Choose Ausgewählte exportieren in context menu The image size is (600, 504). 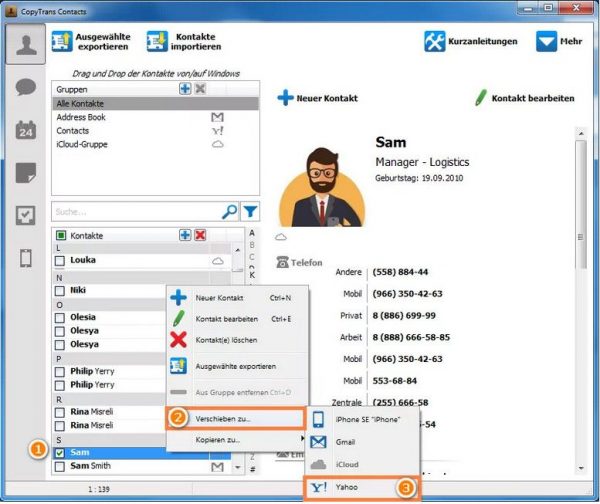[237, 366]
